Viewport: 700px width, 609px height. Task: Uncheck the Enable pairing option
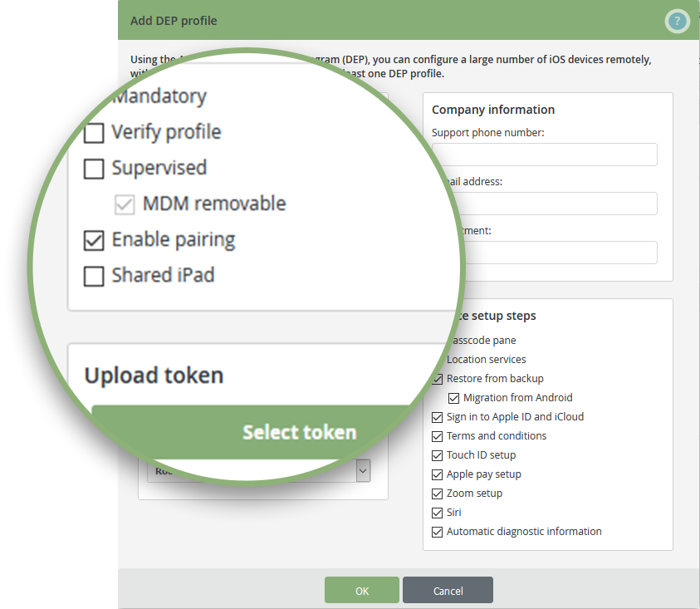pos(94,240)
